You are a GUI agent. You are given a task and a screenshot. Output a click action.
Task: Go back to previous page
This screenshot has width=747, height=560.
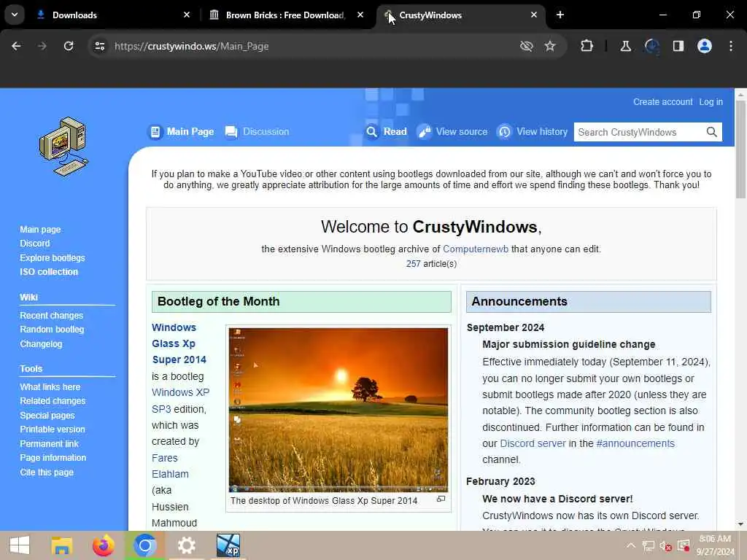tap(16, 46)
